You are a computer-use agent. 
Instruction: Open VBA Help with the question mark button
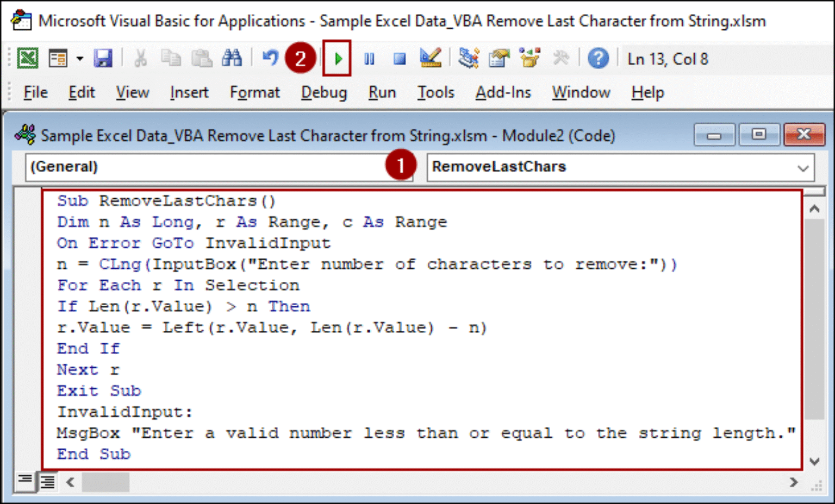pyautogui.click(x=599, y=58)
